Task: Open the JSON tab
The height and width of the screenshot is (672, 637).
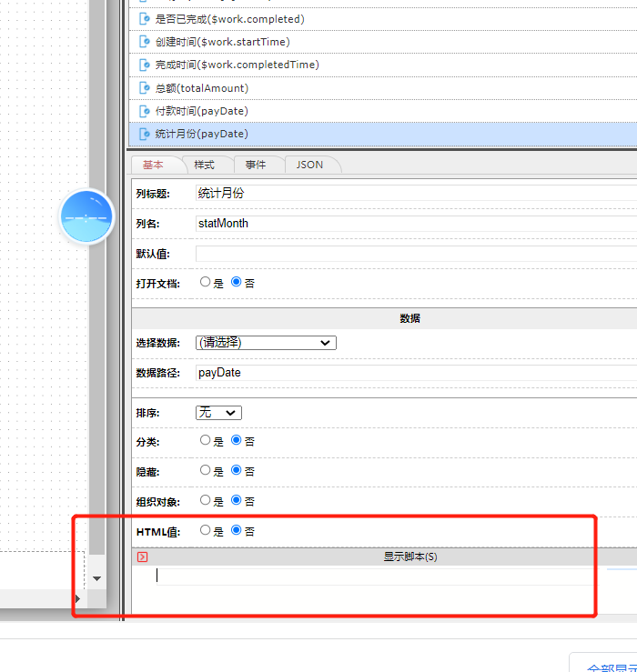Action: point(309,165)
